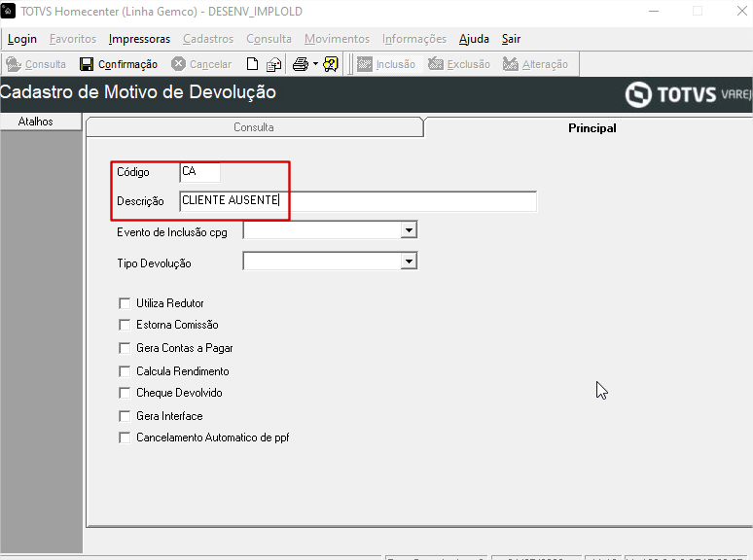Image resolution: width=753 pixels, height=560 pixels.
Task: Enable the Cheque Devolvido checkbox
Action: 125,393
